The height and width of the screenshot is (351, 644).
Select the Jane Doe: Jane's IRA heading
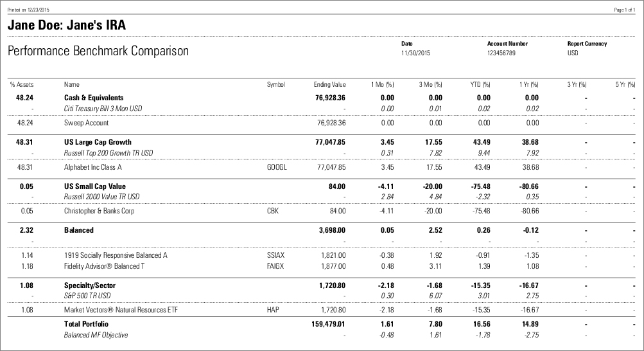[x=66, y=26]
